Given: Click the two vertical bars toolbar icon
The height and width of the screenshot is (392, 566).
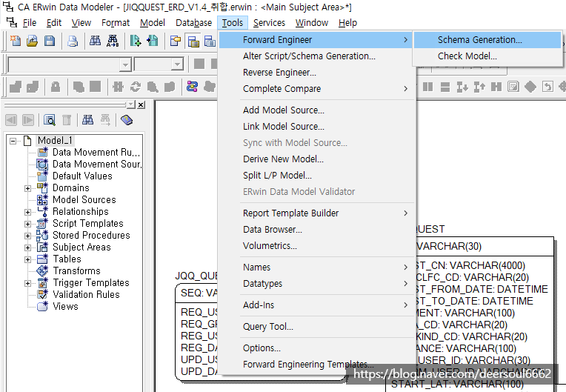Looking at the screenshot, I should pos(427,87).
